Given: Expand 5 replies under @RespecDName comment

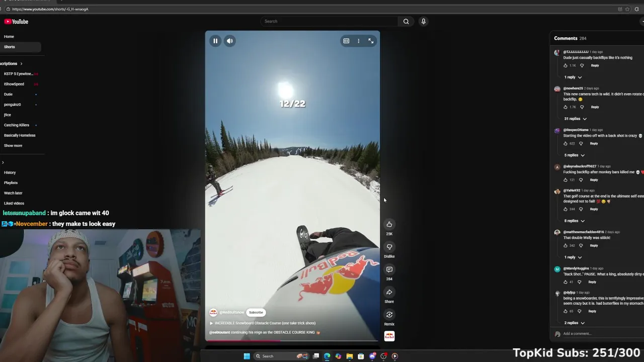Looking at the screenshot, I should (x=575, y=155).
